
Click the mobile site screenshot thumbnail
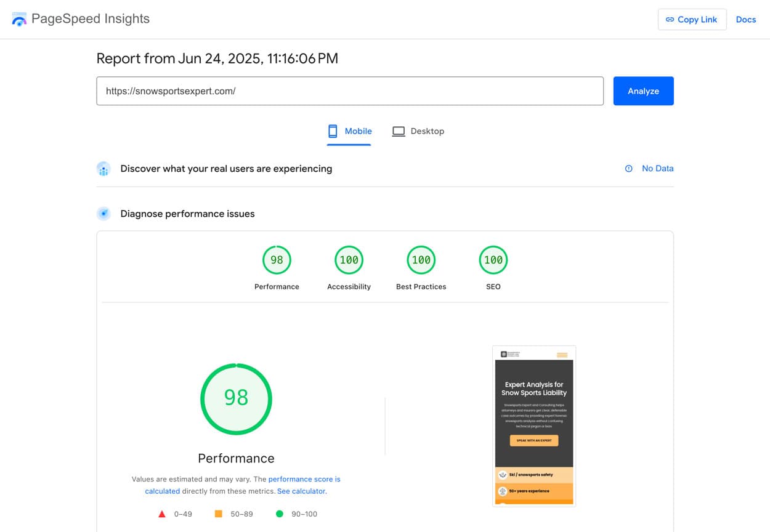tap(534, 426)
